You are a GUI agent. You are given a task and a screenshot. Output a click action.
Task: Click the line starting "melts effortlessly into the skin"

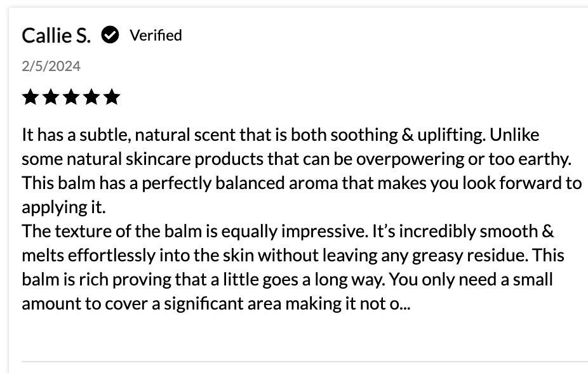pos(293,255)
